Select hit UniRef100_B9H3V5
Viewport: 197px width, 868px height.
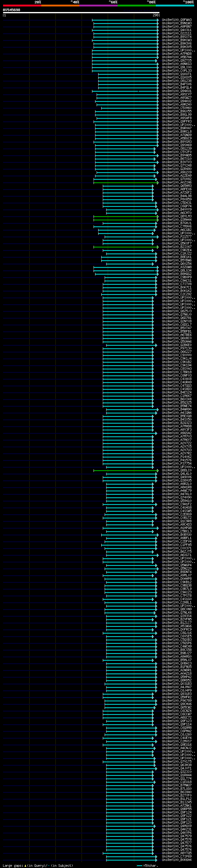(x=177, y=47)
